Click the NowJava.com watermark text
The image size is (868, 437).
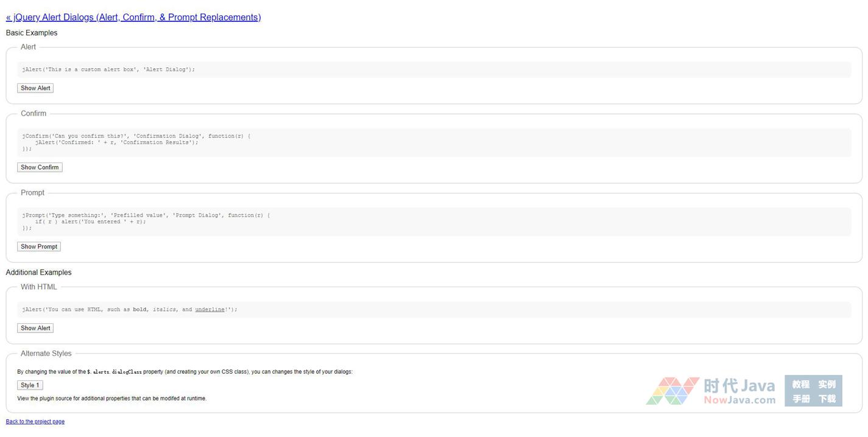tap(739, 400)
